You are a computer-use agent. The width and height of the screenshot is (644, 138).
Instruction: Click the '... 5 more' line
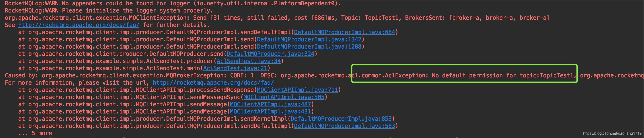pyautogui.click(x=35, y=133)
